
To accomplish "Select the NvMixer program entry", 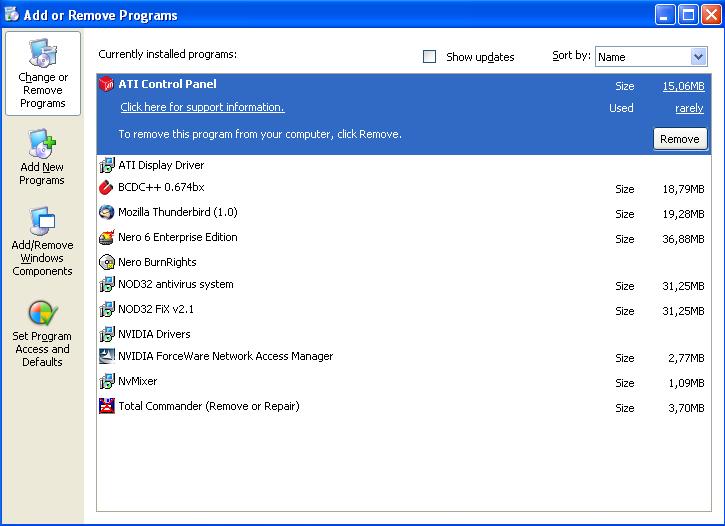I will point(138,381).
